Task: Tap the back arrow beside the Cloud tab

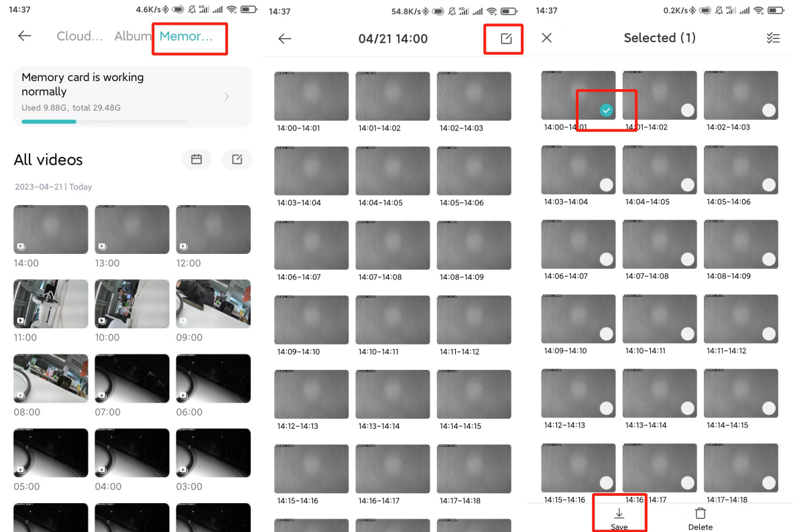Action: [x=25, y=36]
